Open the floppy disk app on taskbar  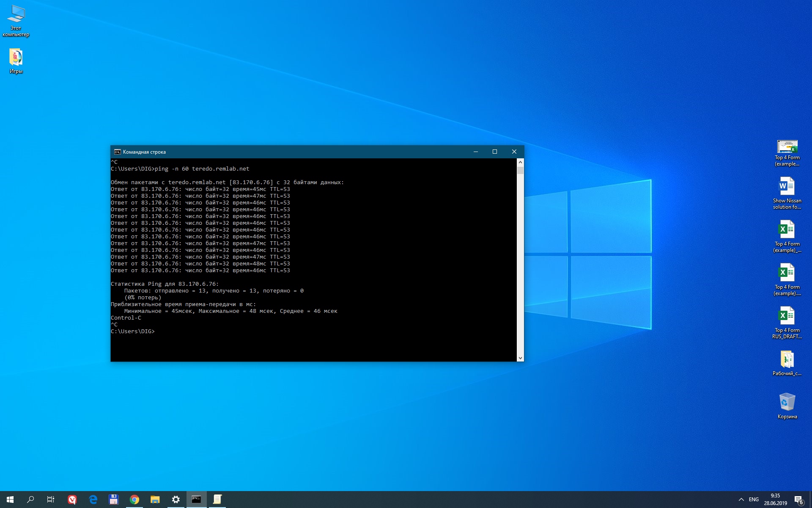pyautogui.click(x=114, y=500)
